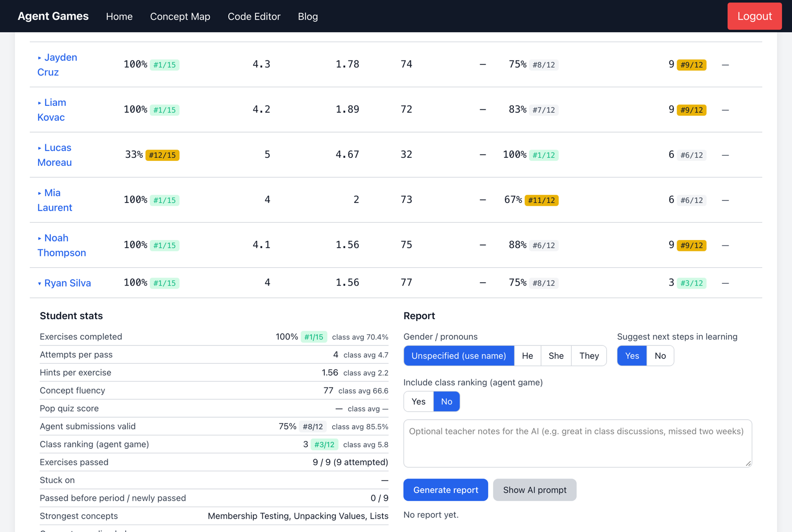Enable include class ranking Yes
The image size is (792, 532).
(x=419, y=401)
